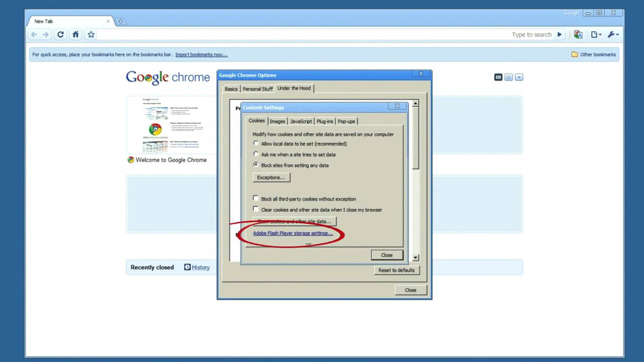Open the translate icon in the toolbar

[578, 35]
